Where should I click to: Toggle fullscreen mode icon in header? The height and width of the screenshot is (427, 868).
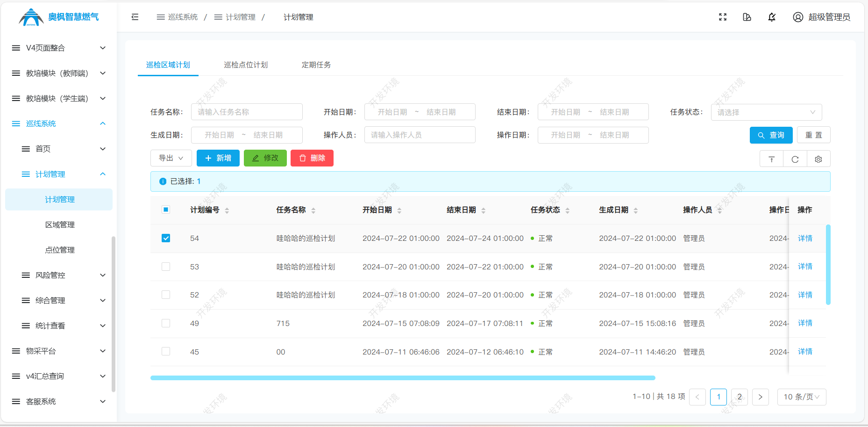(723, 17)
